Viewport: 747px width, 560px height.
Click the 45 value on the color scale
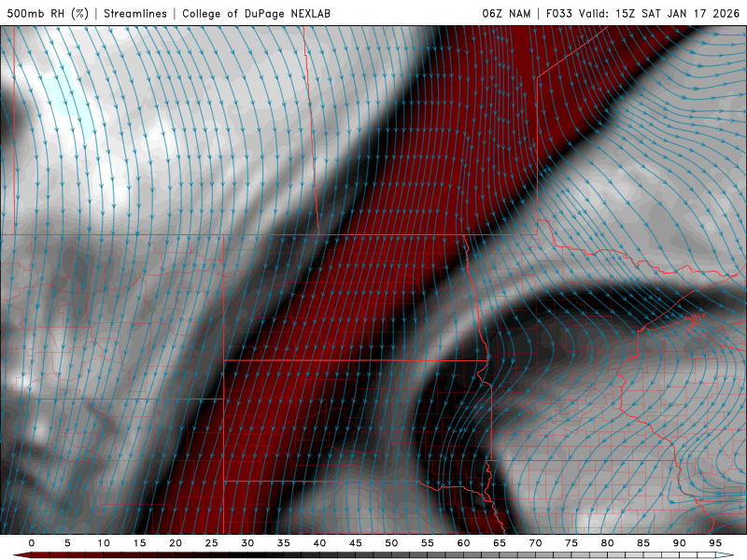tap(356, 543)
